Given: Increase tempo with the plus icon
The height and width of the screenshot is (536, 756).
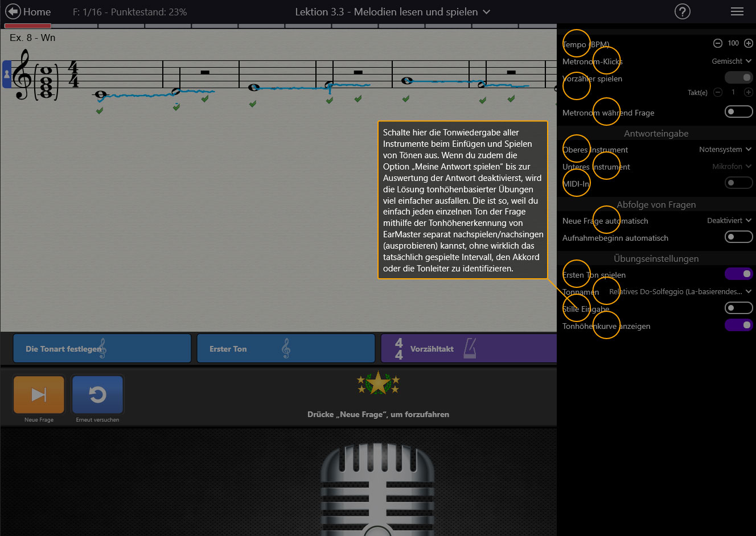Looking at the screenshot, I should click(x=749, y=43).
